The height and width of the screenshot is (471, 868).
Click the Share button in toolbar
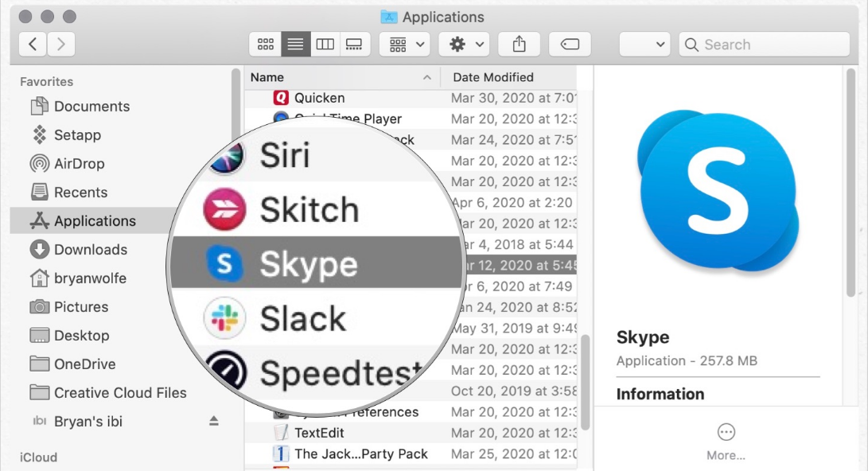(x=520, y=45)
